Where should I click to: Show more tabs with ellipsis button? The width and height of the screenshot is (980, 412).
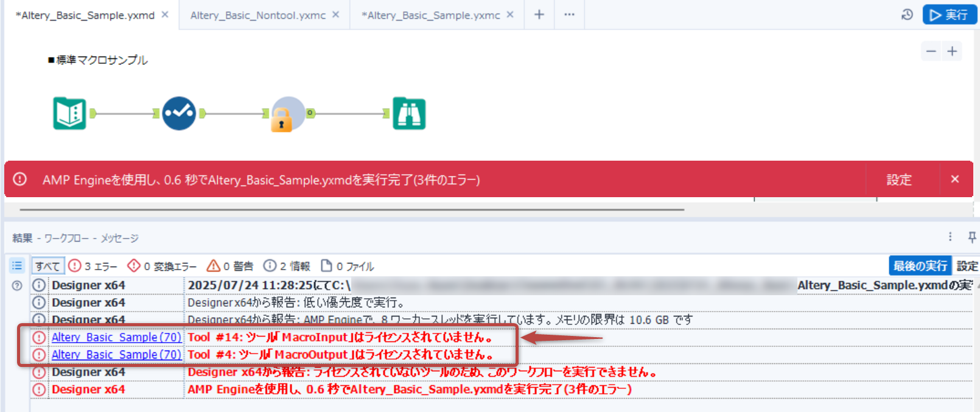[x=569, y=15]
